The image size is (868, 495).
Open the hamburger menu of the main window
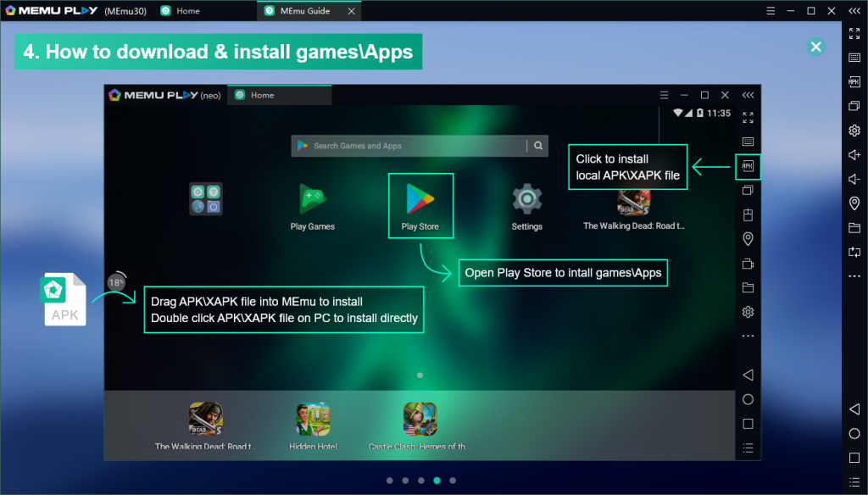(770, 11)
